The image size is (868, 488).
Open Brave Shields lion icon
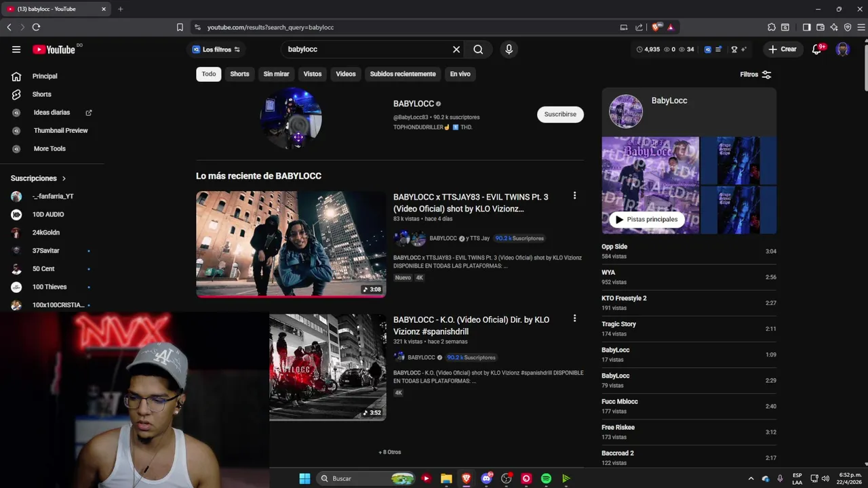[x=656, y=27]
